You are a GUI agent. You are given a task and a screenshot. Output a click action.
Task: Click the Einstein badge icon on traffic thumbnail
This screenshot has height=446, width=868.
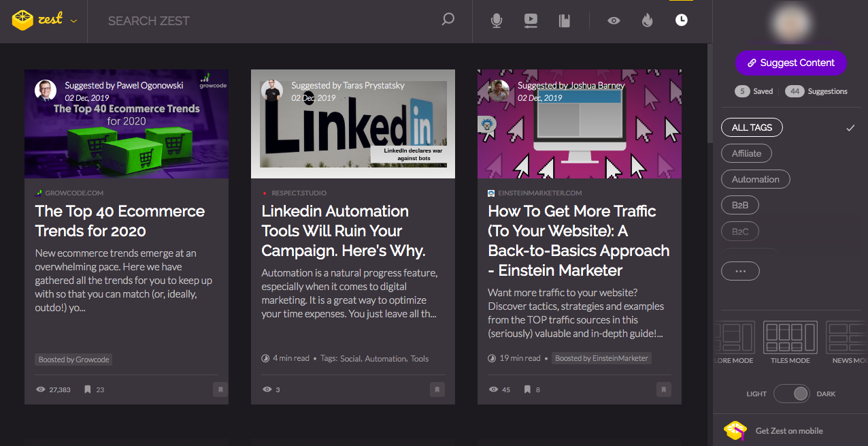tap(487, 124)
